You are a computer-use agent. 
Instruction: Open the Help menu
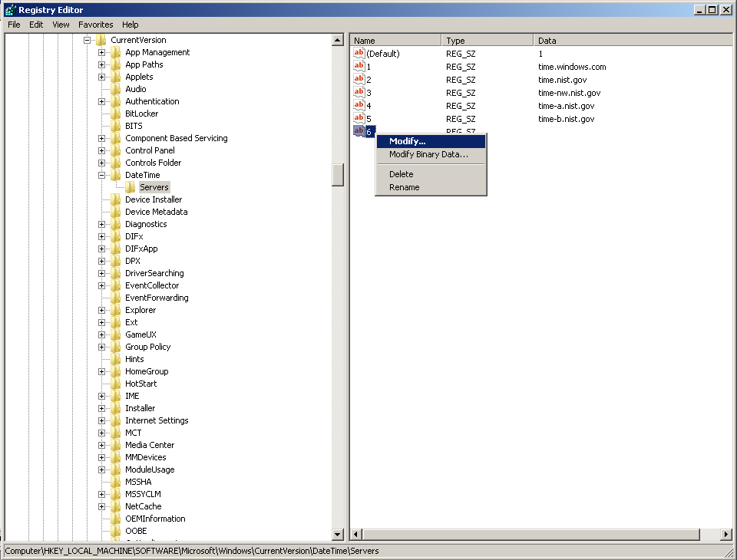click(131, 25)
